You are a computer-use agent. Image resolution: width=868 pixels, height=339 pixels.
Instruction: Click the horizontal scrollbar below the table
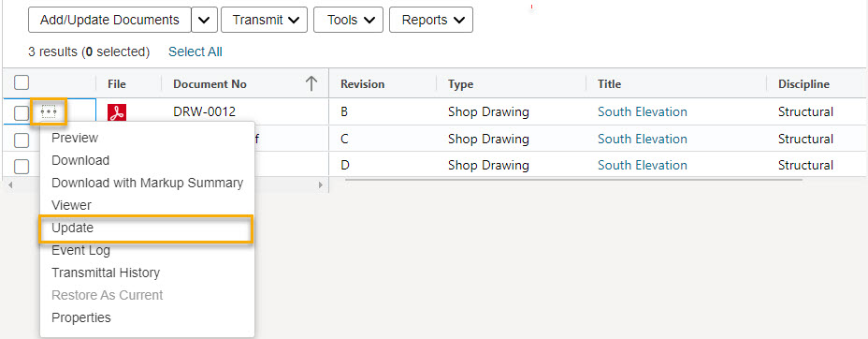(573, 180)
